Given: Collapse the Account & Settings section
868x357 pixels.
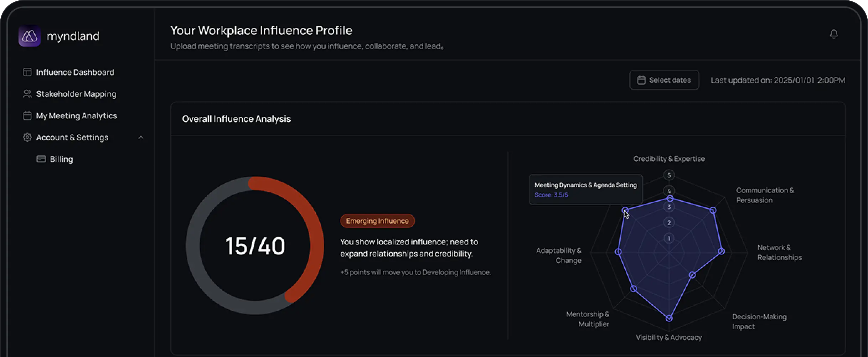Looking at the screenshot, I should 141,137.
